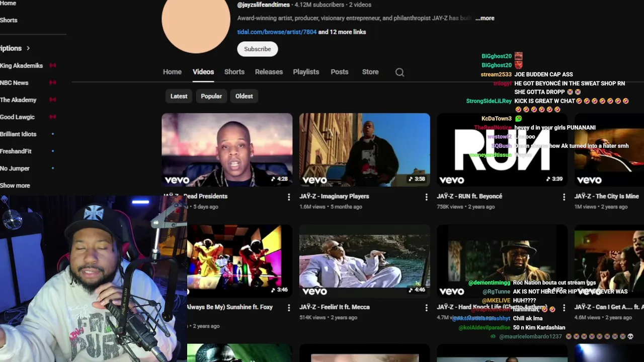Click the JAY-Z channel avatar

point(196,20)
